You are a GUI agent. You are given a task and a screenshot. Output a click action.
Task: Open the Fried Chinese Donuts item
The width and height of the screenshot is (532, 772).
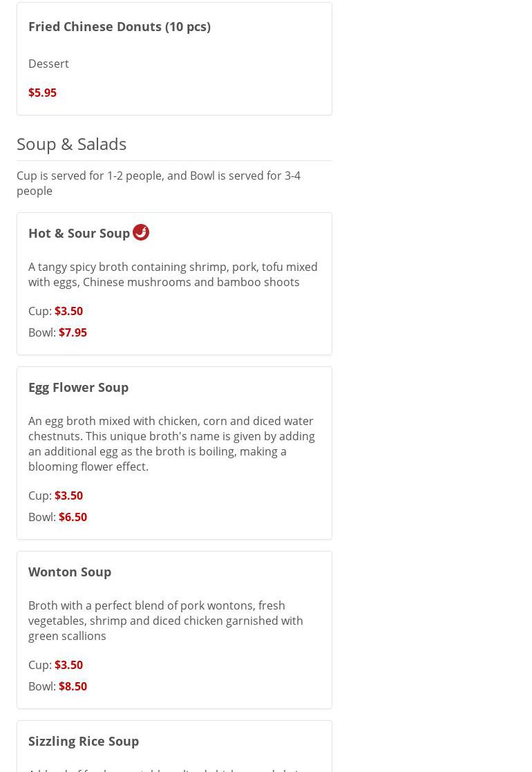click(120, 26)
